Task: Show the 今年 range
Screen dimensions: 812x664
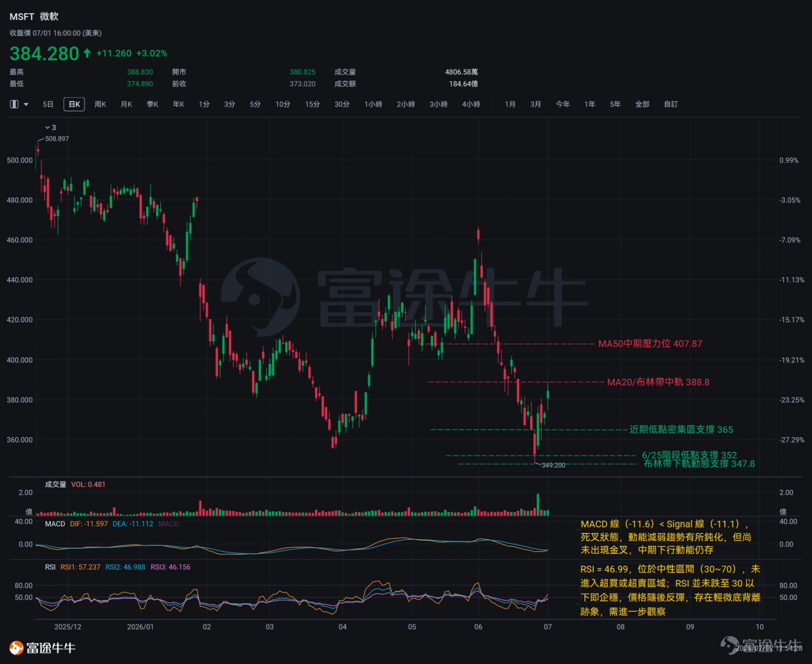Action: [x=563, y=104]
